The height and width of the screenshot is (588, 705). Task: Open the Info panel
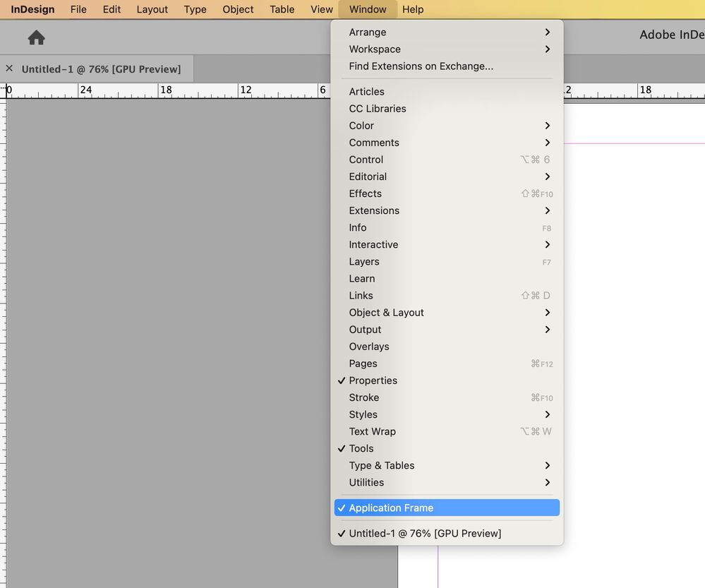click(x=447, y=227)
